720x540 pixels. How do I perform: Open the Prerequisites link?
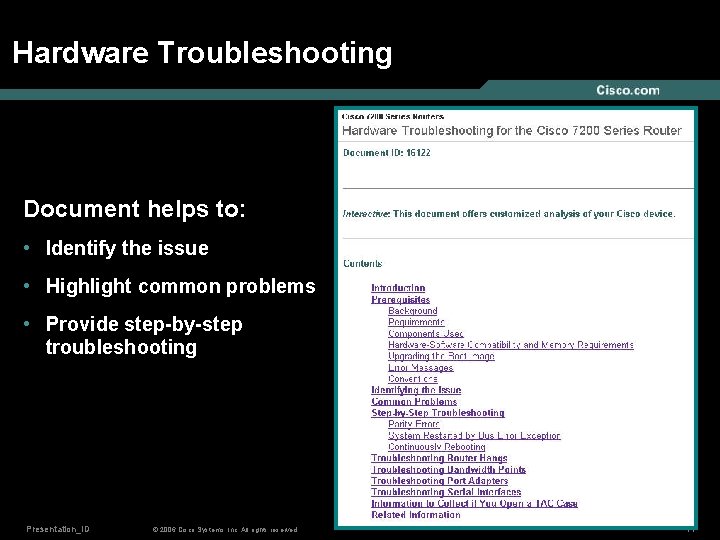coord(400,299)
